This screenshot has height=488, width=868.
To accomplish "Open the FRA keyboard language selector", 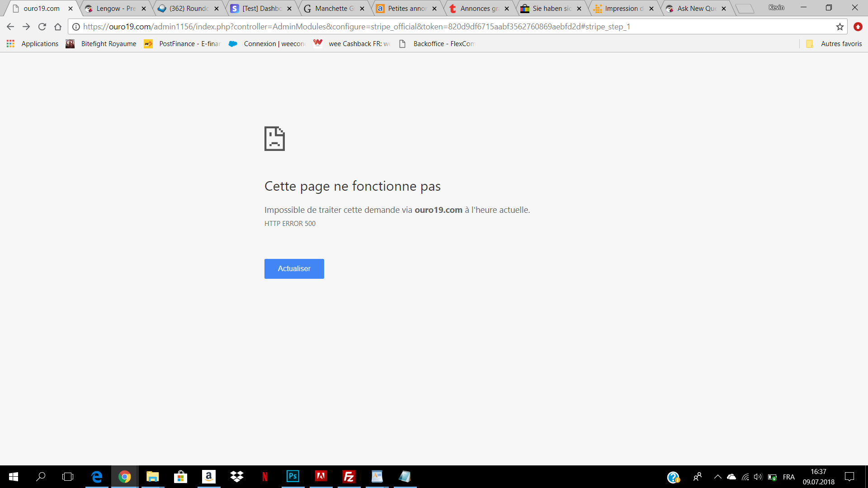I will (x=788, y=477).
